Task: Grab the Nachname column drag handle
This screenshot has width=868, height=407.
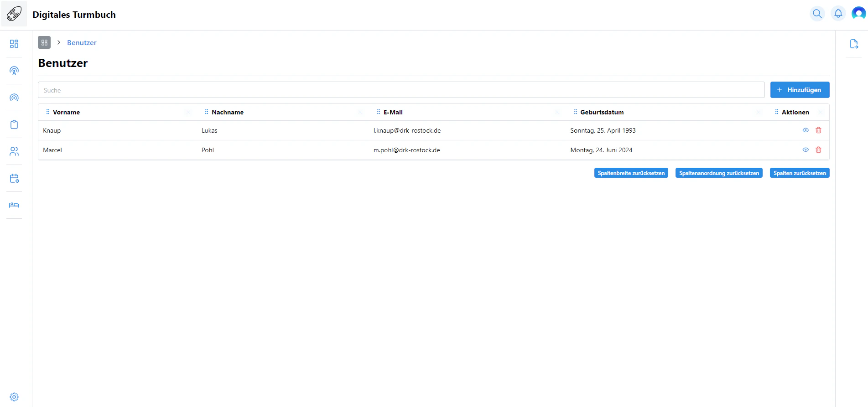Action: click(207, 112)
